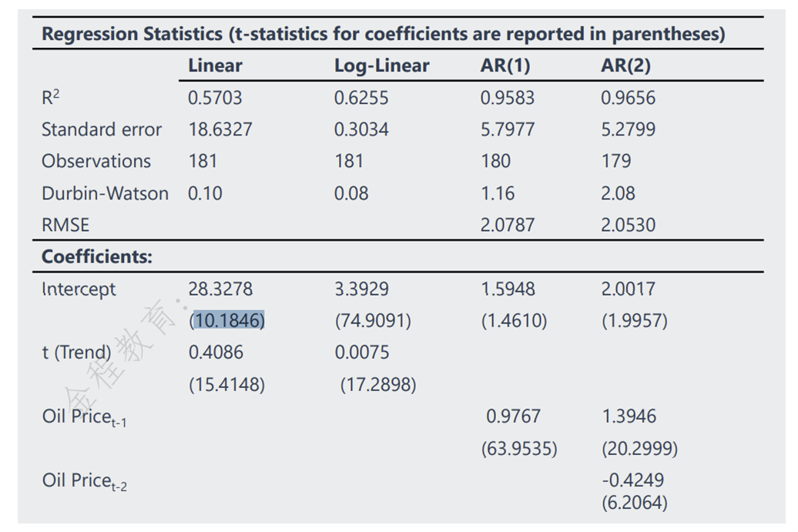This screenshot has width=798, height=532.
Task: Click the AR(2) Durbin-Watson value 2.08
Action: (x=618, y=194)
